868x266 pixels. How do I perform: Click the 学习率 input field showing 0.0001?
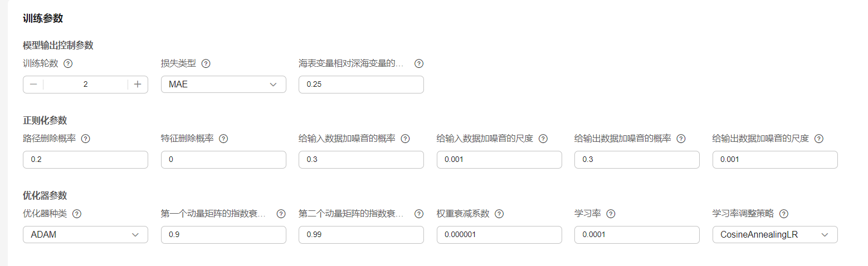click(637, 235)
